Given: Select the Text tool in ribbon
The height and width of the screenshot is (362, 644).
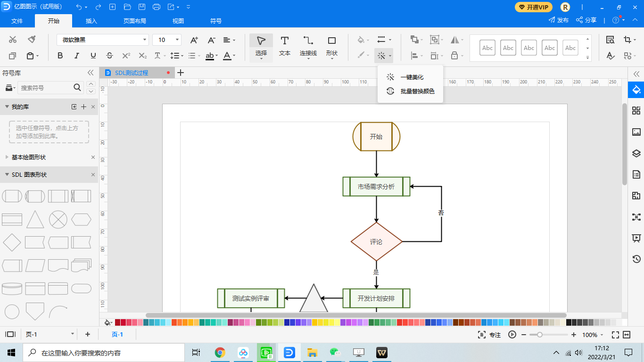Looking at the screenshot, I should pos(284,46).
